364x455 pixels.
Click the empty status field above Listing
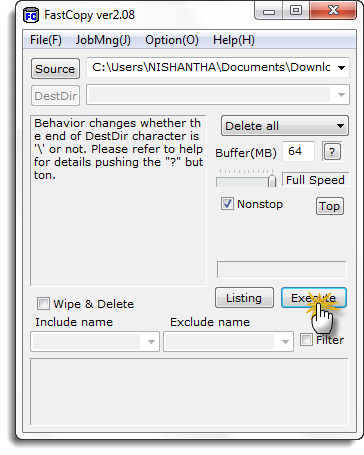coord(282,269)
